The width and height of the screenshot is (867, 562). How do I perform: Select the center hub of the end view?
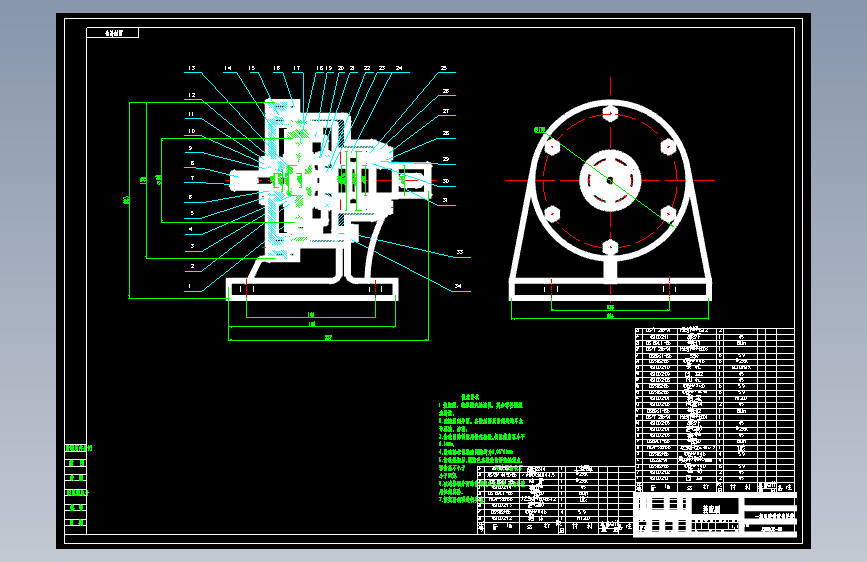pyautogui.click(x=610, y=180)
